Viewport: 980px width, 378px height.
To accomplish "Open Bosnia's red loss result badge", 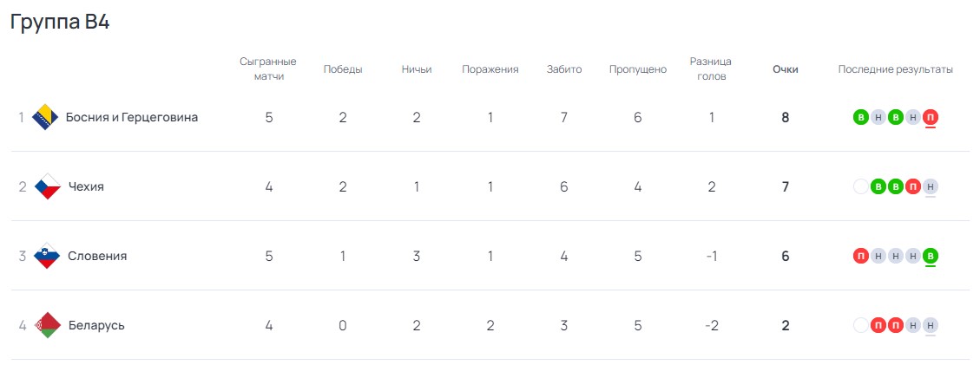I will coord(931,117).
